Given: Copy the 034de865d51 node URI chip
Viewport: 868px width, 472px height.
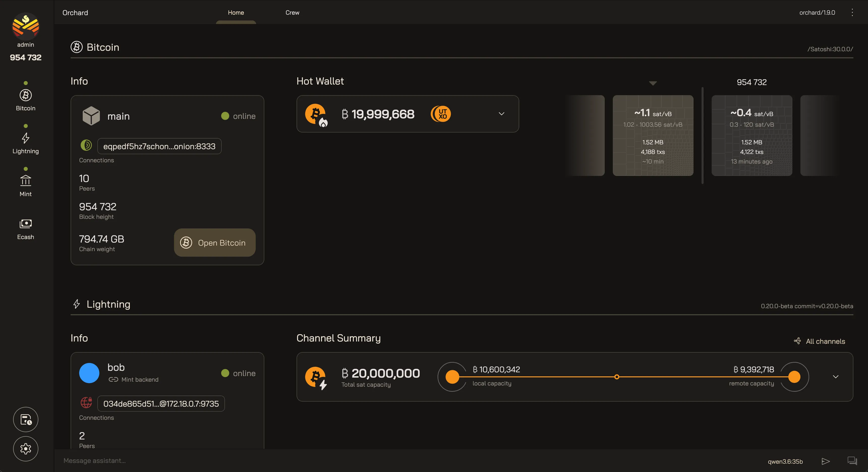Looking at the screenshot, I should (161, 404).
